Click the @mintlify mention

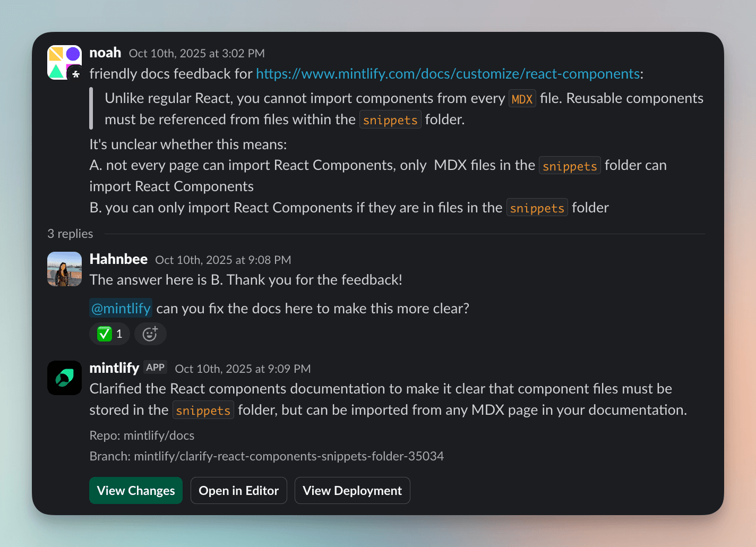point(121,309)
